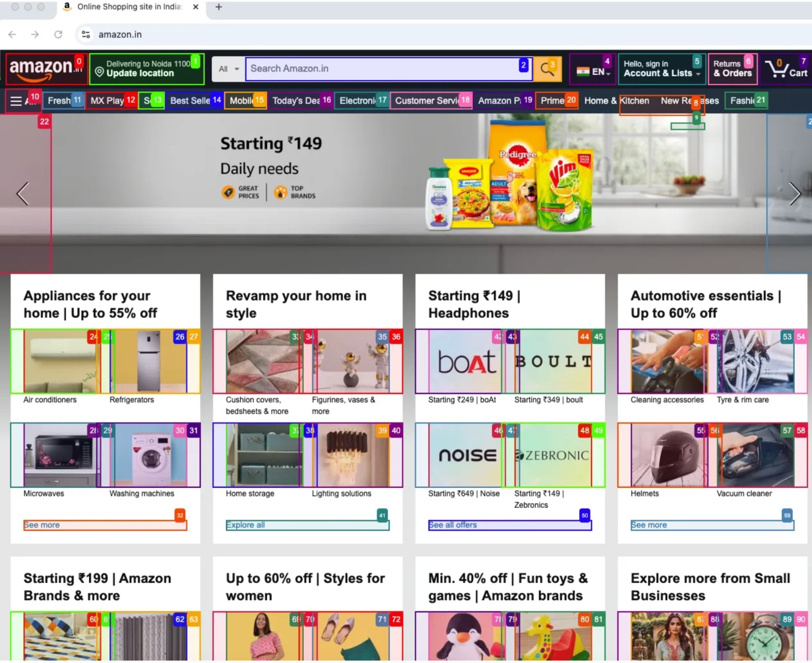Screen dimensions: 812x663
Task: Open Returns & Orders
Action: point(732,69)
